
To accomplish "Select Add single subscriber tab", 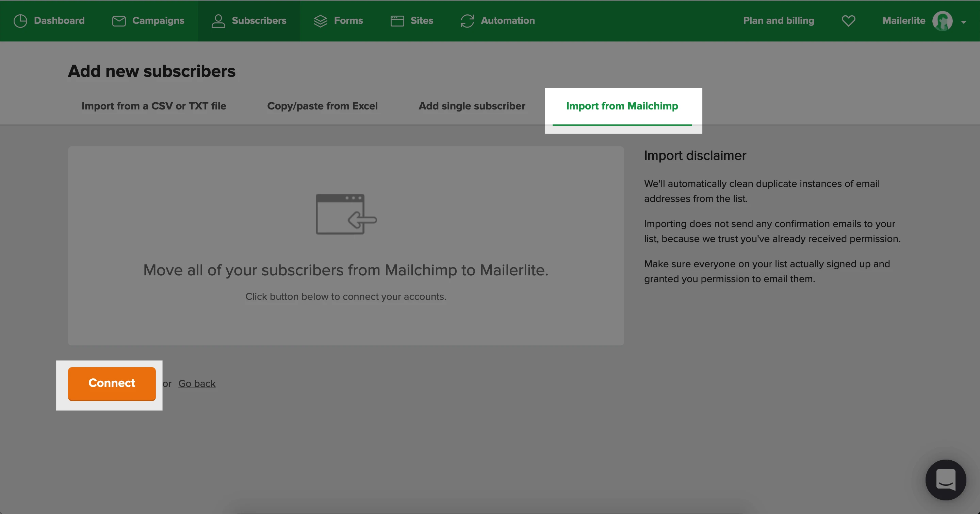I will pyautogui.click(x=472, y=106).
